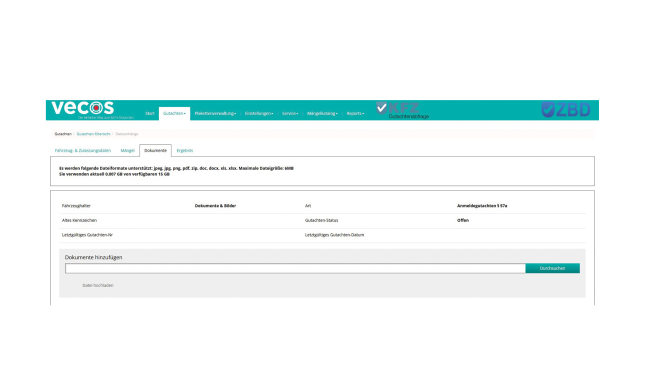This screenshot has height=366, width=650.
Task: Click the vecos logo
Action: [x=82, y=108]
